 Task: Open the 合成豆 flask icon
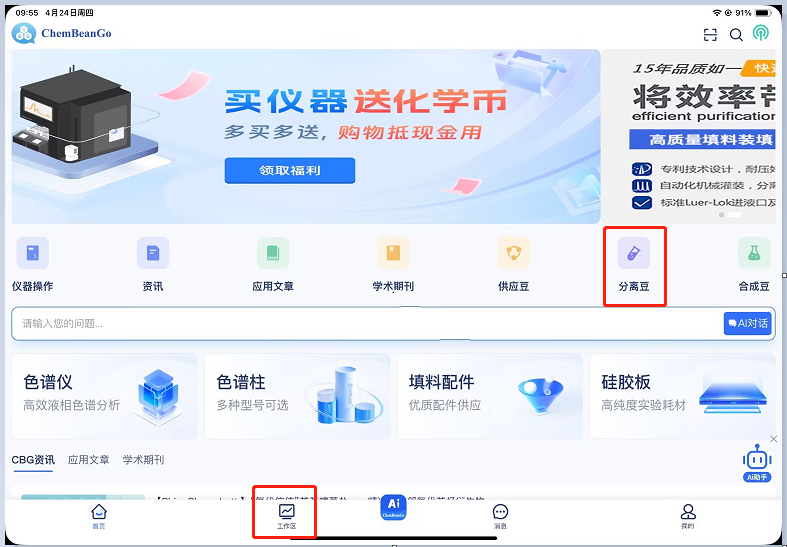click(x=754, y=254)
